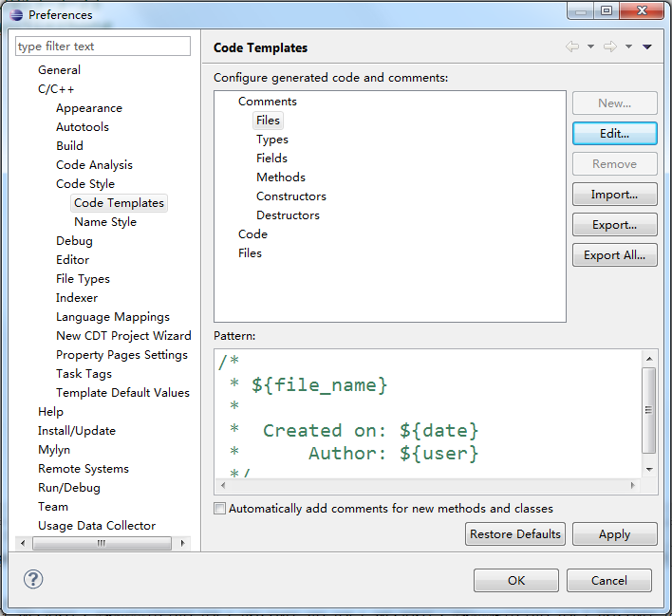Viewport: 672px width, 616px height.
Task: Click the Import... button
Action: tap(614, 195)
